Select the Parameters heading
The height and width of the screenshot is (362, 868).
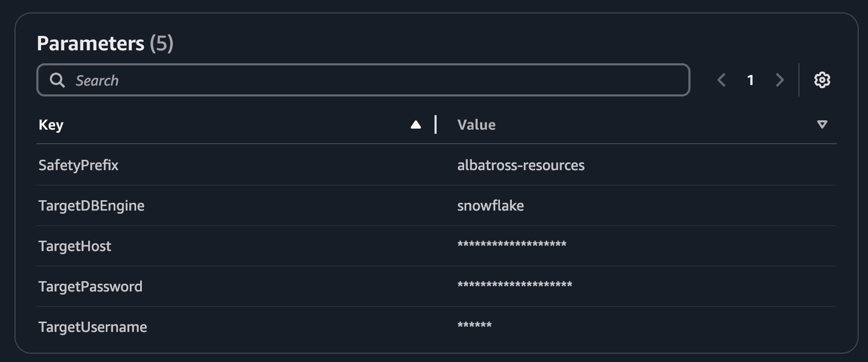coord(90,43)
